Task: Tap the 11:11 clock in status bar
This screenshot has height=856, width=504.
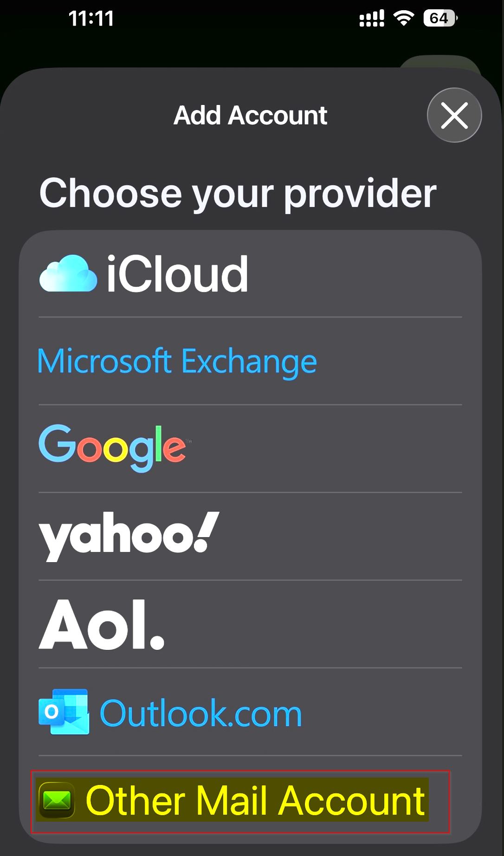Action: point(91,19)
